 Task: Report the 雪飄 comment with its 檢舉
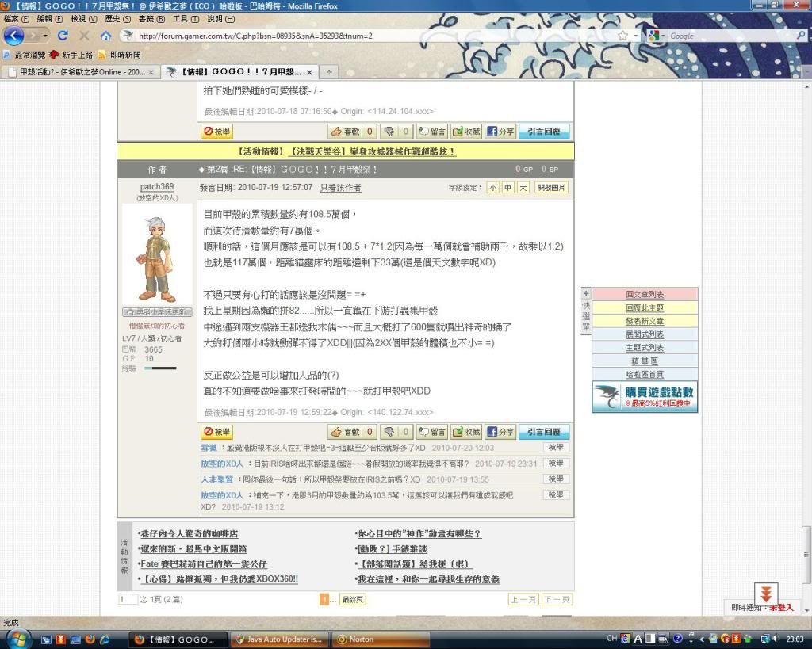(x=556, y=447)
